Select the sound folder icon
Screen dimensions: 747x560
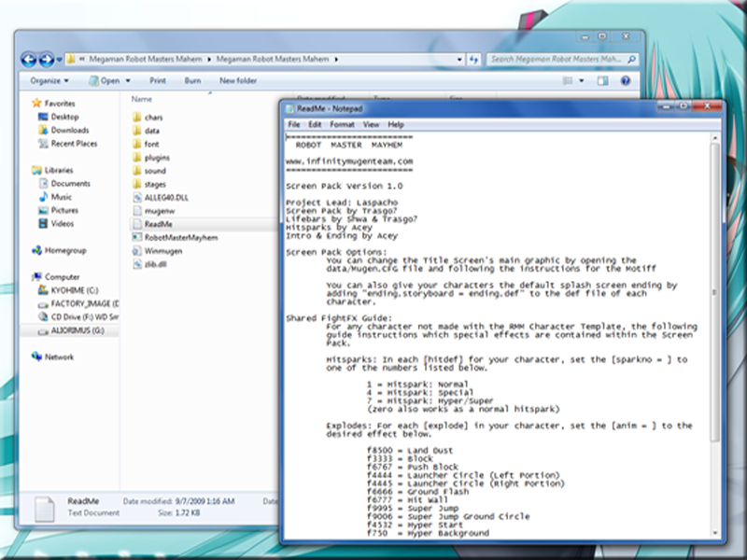137,171
